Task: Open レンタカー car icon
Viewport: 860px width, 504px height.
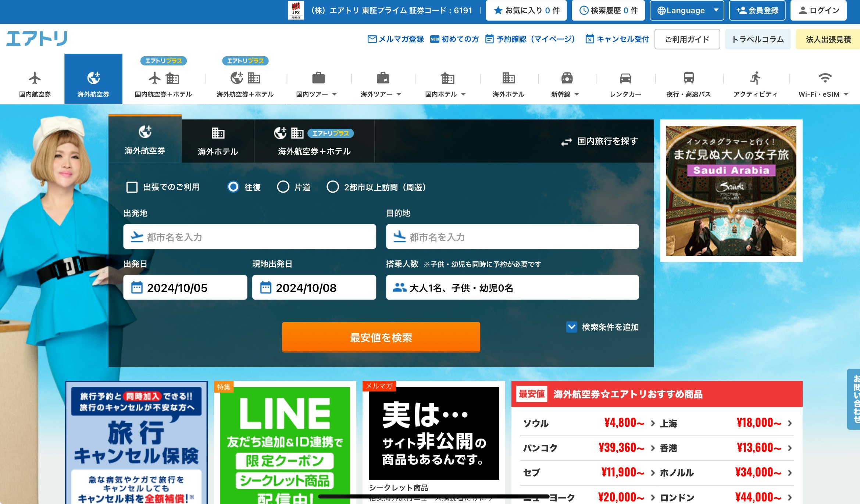Action: (625, 78)
